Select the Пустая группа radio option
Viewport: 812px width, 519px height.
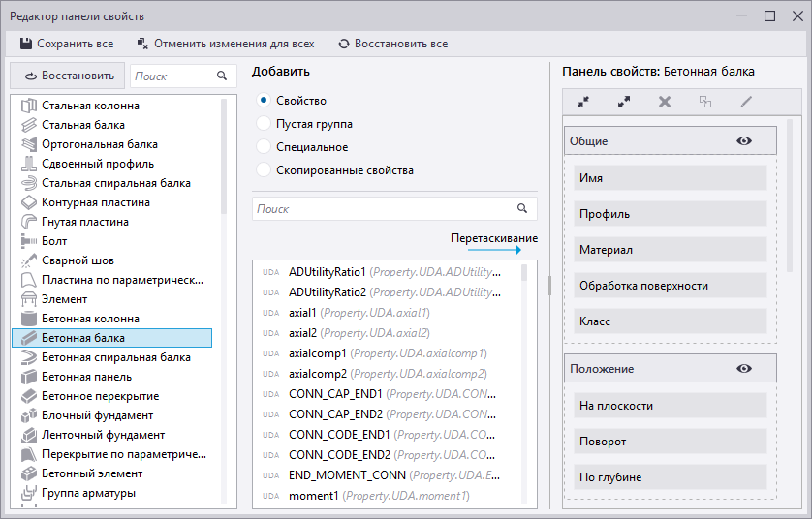264,124
